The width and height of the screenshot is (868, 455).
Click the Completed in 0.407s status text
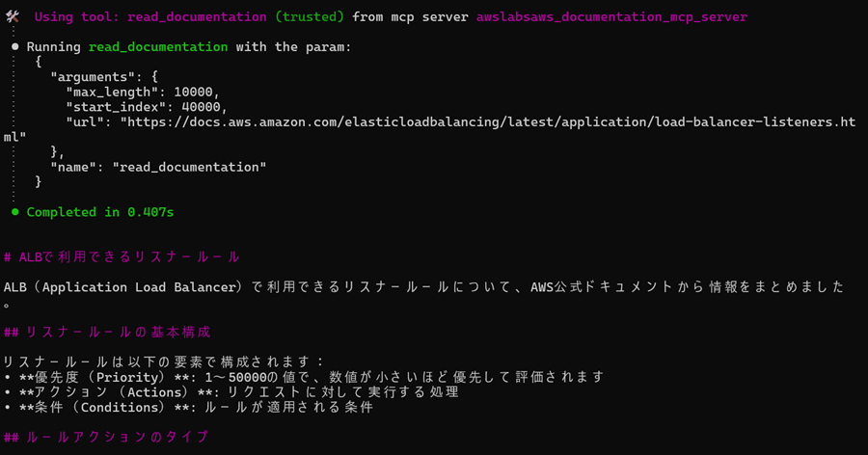(100, 212)
